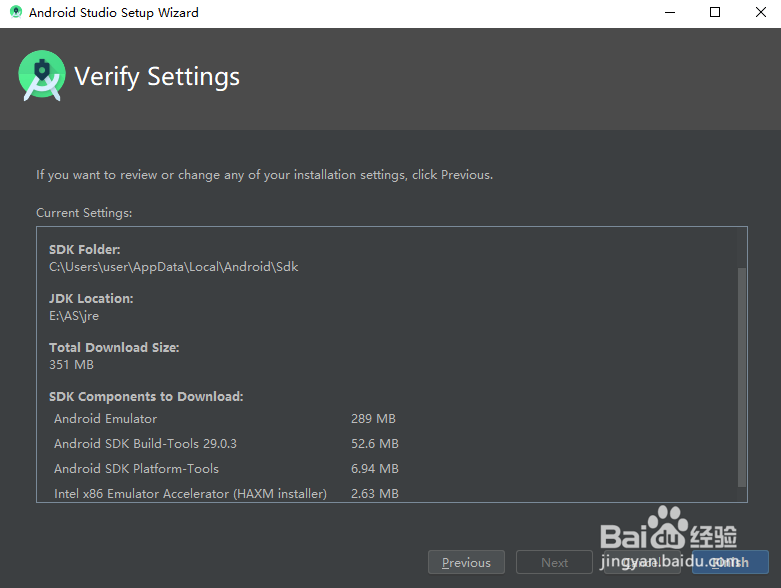Click Android SDK Build-Tools 29.0.3 row
Viewport: 781px width, 588px height.
click(226, 444)
